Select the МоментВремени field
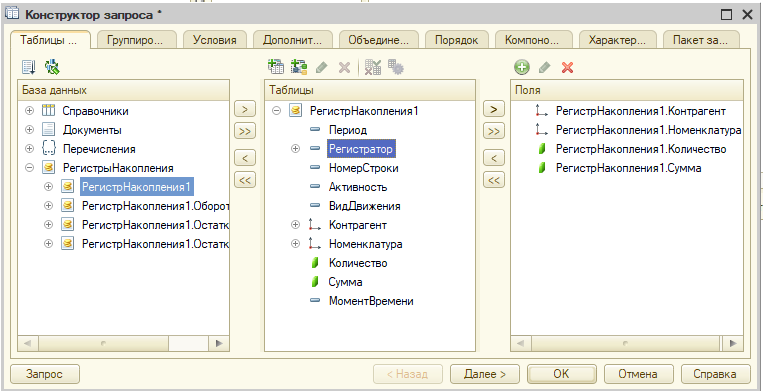Screen dimensions: 763x391 pos(371,301)
